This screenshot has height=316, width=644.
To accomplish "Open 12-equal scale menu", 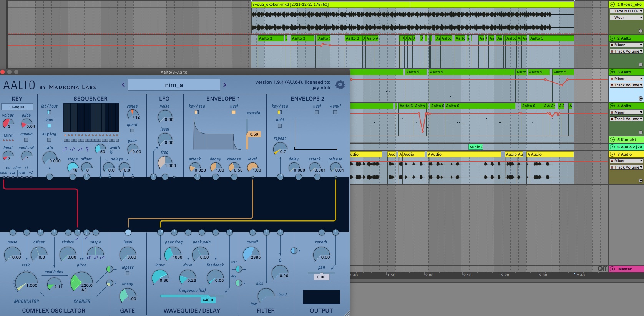I will 17,107.
